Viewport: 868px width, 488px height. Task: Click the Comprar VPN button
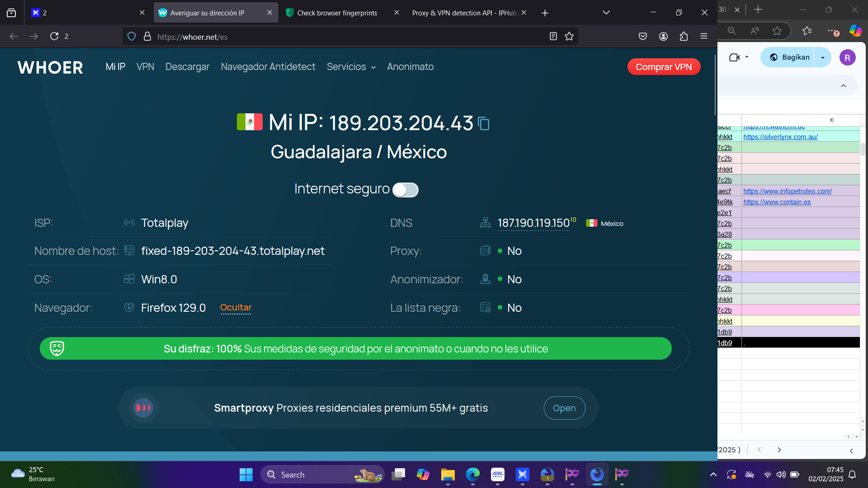(x=664, y=67)
